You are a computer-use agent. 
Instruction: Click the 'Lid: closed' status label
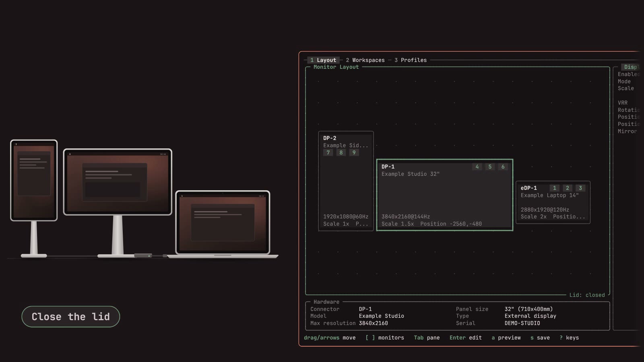[x=587, y=295]
